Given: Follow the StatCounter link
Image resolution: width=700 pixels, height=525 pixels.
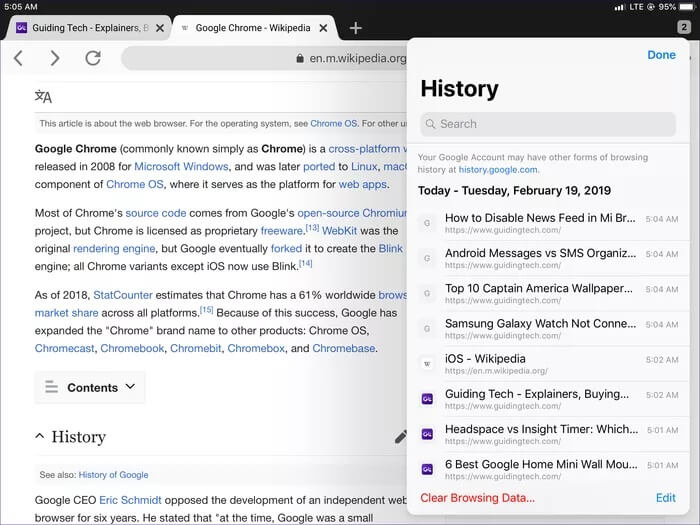Looking at the screenshot, I should click(x=123, y=295).
